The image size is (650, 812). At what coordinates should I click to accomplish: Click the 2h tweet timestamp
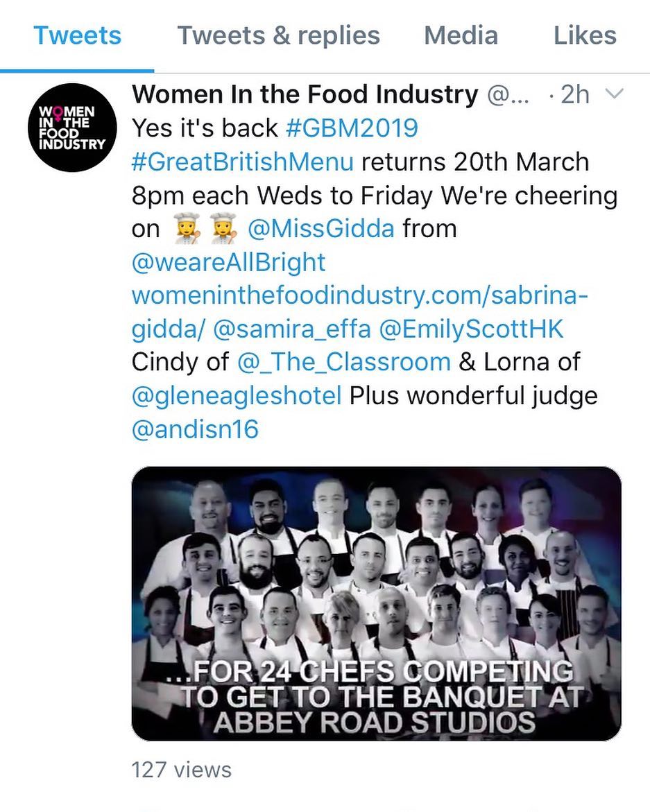574,95
